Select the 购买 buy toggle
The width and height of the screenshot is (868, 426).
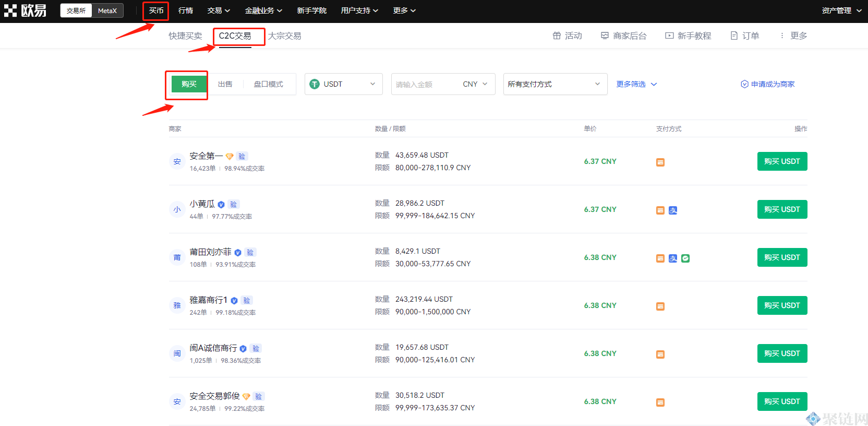point(189,84)
